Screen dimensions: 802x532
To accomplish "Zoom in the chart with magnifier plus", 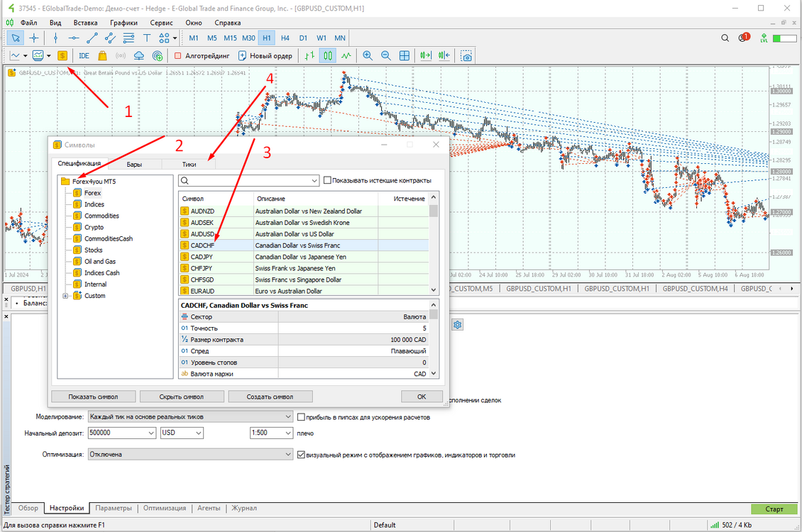I will [x=367, y=56].
